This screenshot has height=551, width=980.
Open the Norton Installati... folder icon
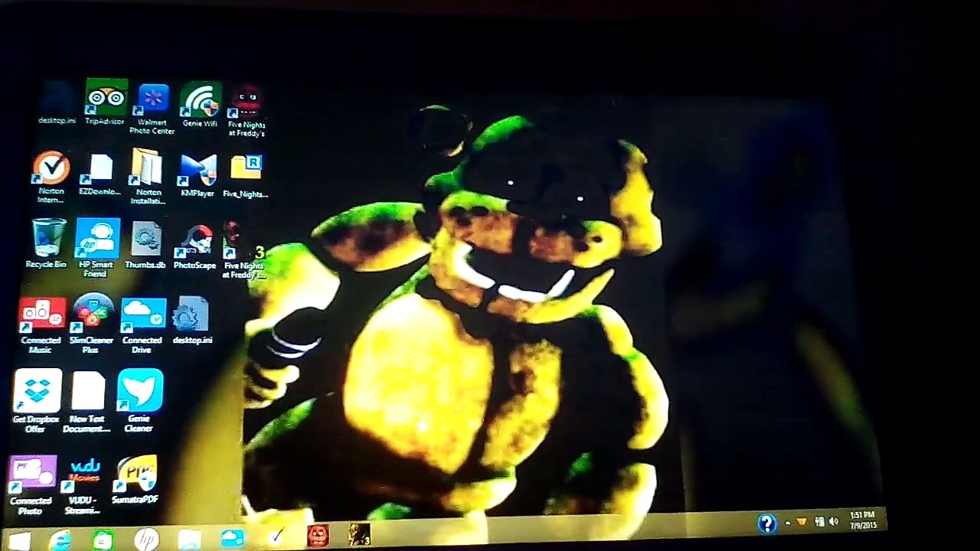tap(147, 177)
